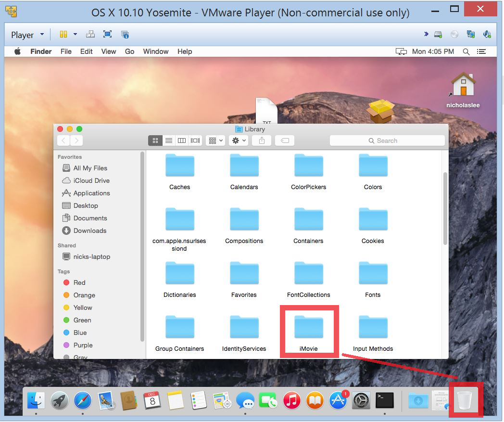This screenshot has width=504, height=422.
Task: Open the Spotlight search magnifier
Action: (466, 51)
